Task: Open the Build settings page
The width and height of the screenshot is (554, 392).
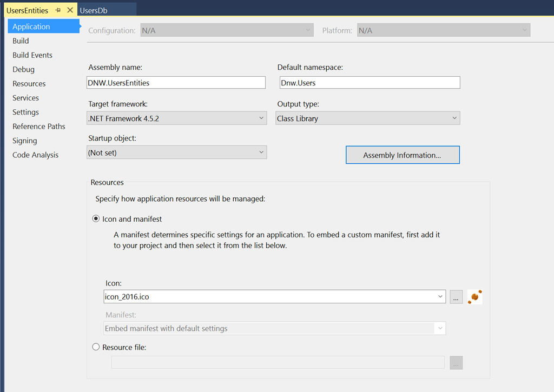Action: (x=21, y=41)
